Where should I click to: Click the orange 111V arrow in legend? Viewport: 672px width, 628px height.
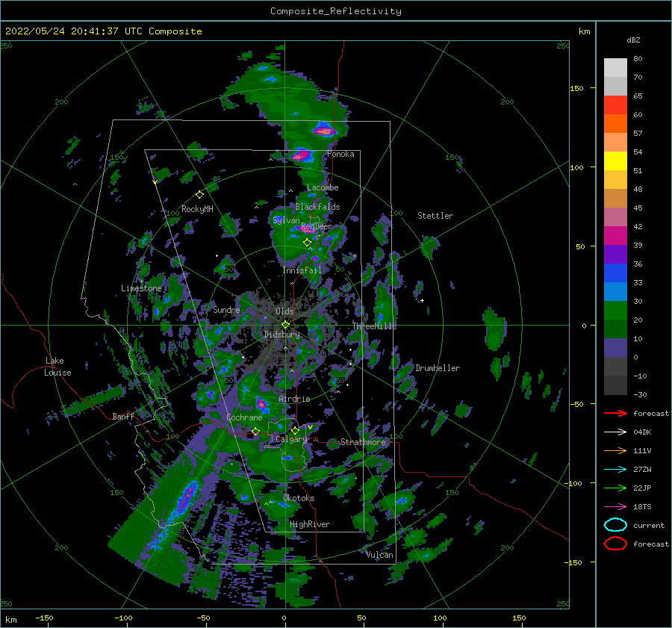click(x=615, y=450)
